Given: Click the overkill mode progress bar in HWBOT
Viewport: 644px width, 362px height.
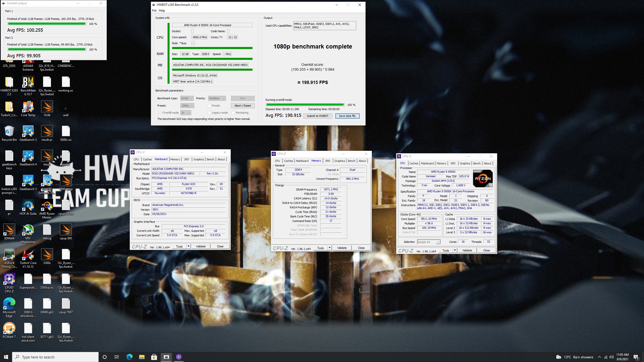Looking at the screenshot, I should pos(305,105).
